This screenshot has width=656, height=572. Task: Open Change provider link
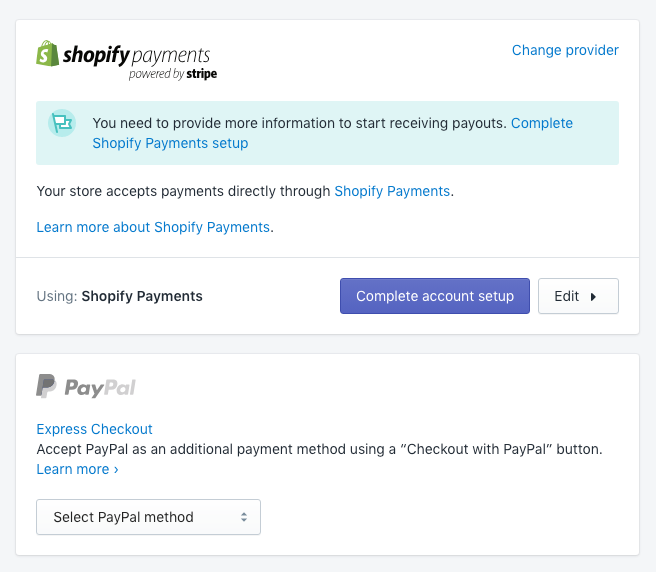(x=565, y=50)
